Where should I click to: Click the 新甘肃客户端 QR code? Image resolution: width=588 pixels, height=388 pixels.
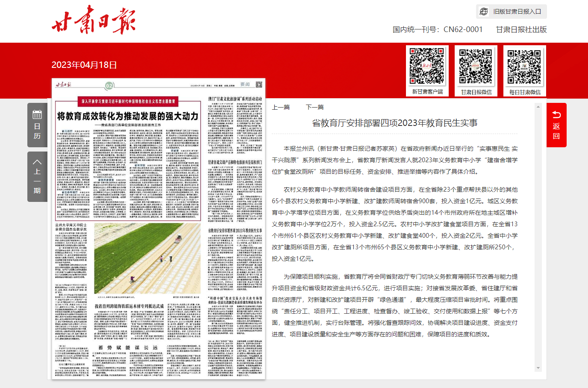click(427, 67)
